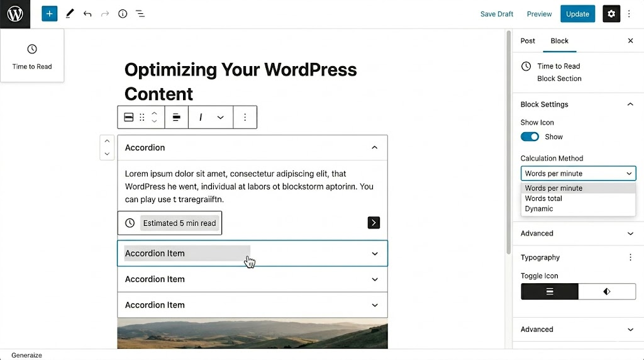Expand the third Accordion Item chevron
The height and width of the screenshot is (360, 644).
tap(375, 305)
